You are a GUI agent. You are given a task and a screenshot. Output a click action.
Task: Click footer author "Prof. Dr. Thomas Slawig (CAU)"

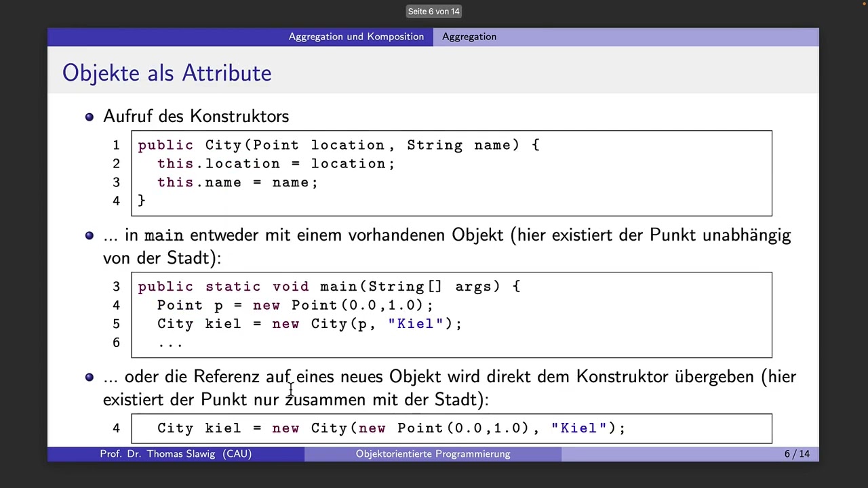pyautogui.click(x=176, y=454)
